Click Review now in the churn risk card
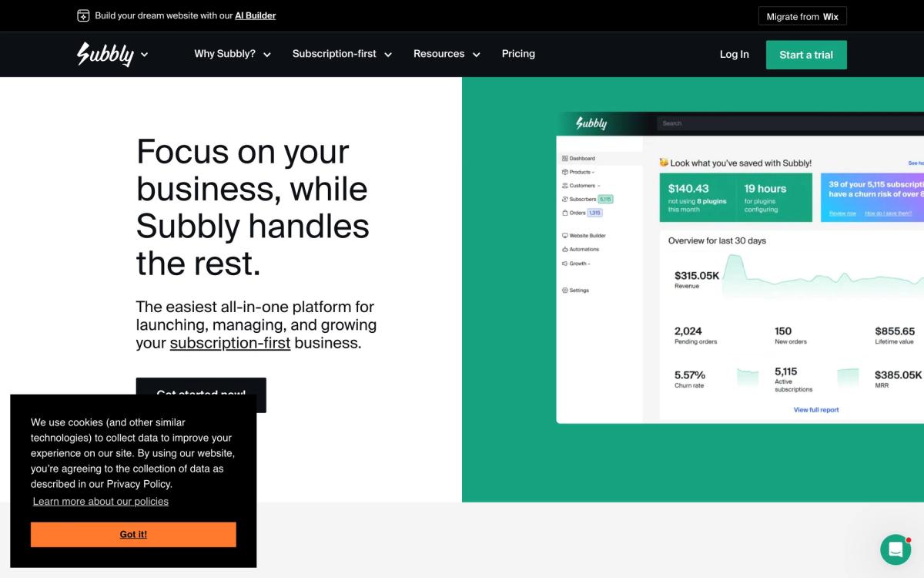This screenshot has height=578, width=924. [842, 213]
